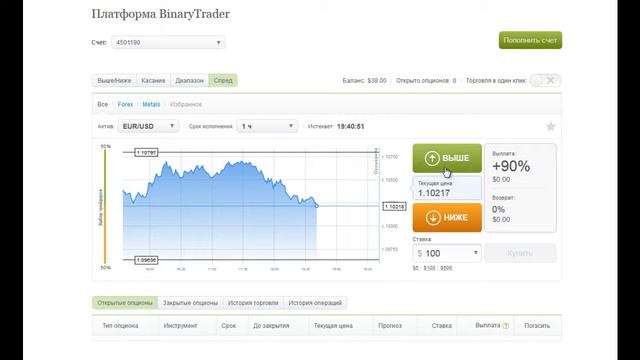
Task: Click the Текущая цена column header
Action: 333,326
